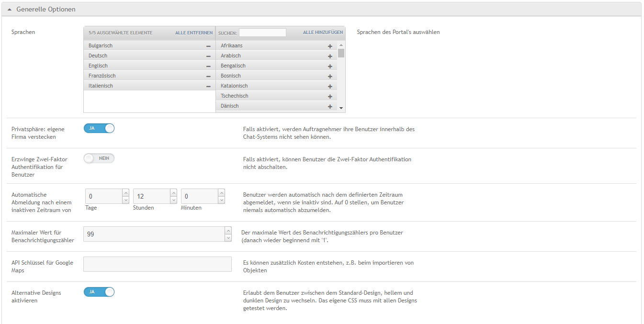Click into the Tage number field
Screen dimensions: 644x324
coord(103,196)
